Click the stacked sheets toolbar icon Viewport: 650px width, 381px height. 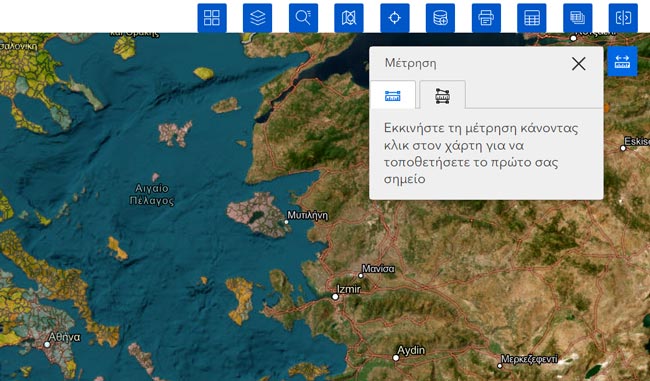click(x=577, y=18)
